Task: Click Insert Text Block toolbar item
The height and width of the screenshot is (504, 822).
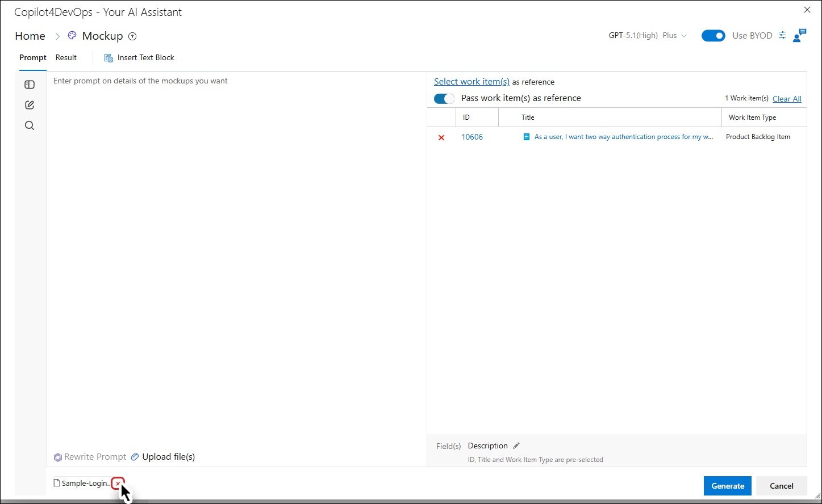Action: [139, 57]
